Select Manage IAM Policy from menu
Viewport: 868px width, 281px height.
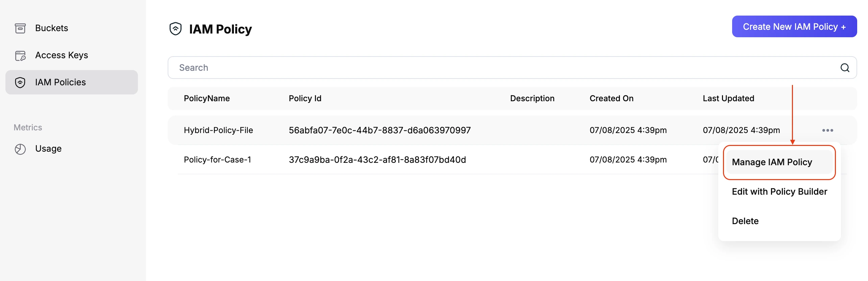click(x=772, y=162)
